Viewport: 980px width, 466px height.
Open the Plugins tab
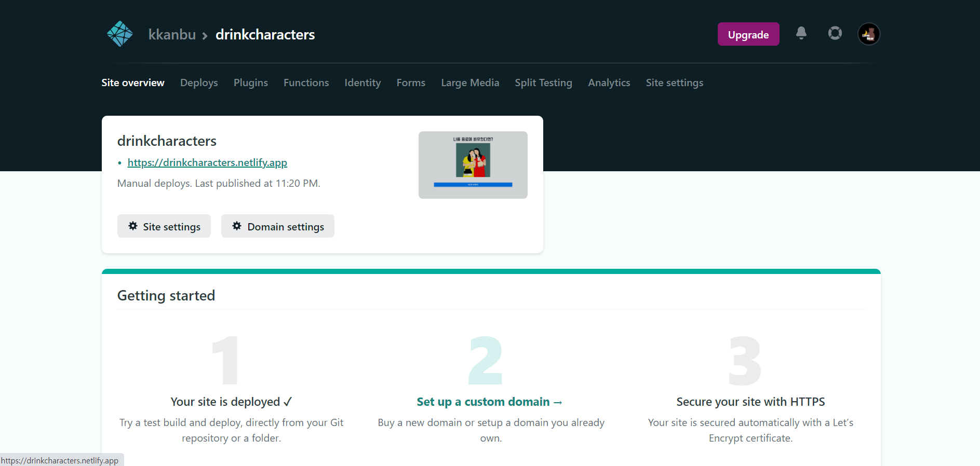(251, 83)
